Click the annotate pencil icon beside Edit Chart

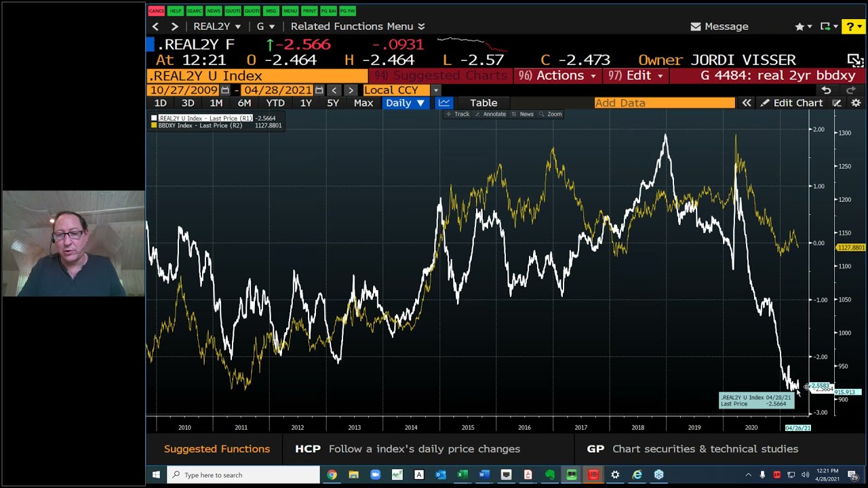pos(837,103)
